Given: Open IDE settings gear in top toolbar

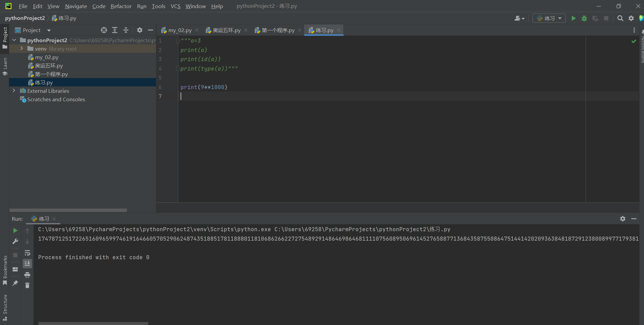Looking at the screenshot, I should 631,18.
